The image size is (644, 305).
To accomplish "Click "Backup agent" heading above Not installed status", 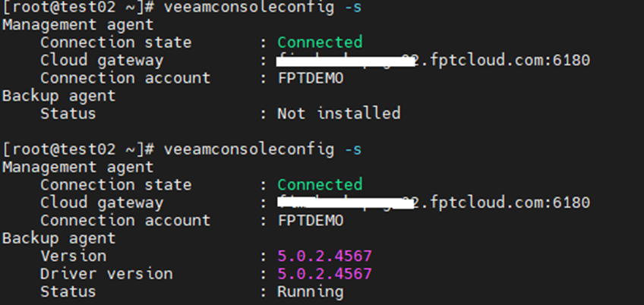I will [x=59, y=96].
